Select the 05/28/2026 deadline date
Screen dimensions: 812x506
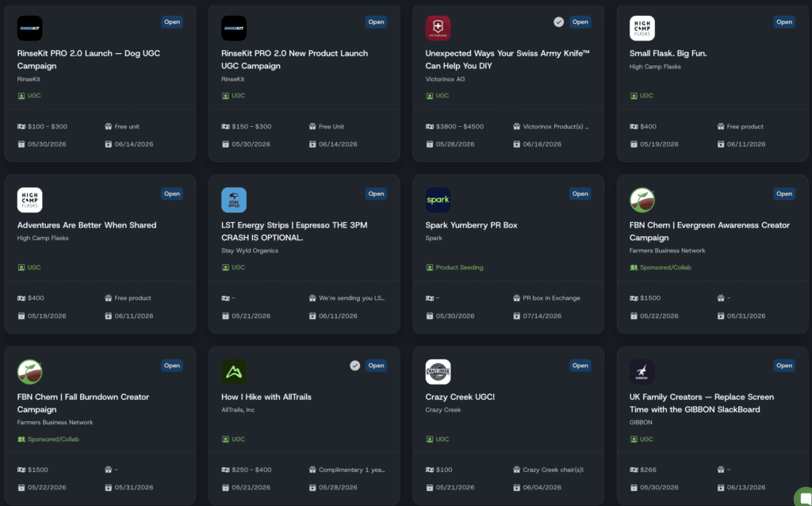tap(338, 487)
